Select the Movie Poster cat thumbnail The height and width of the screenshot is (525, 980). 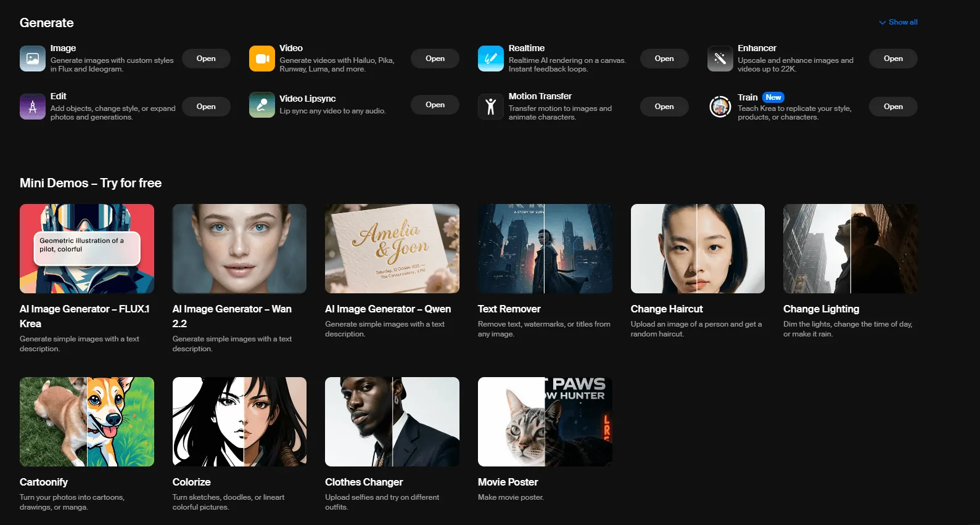[x=545, y=421]
